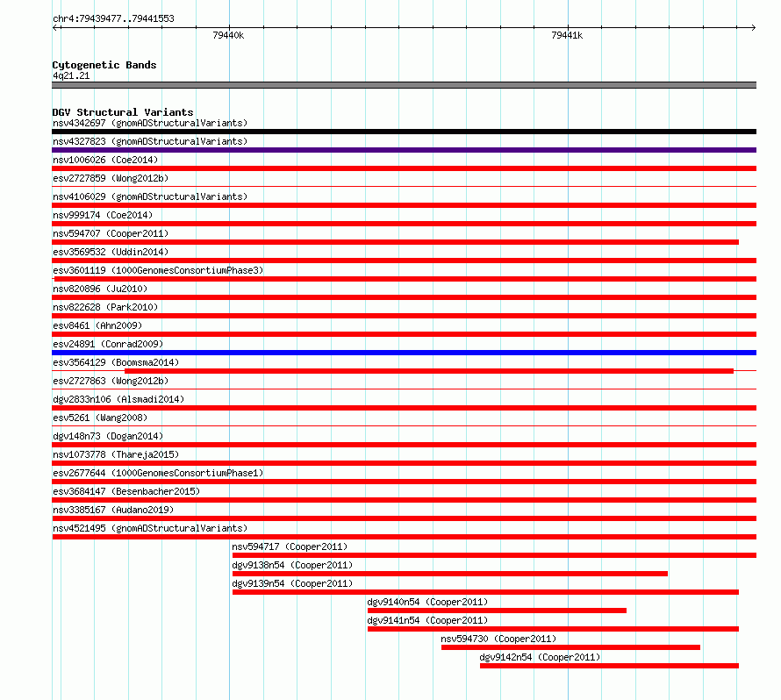Click the purple nsv4327823 variant bar

coord(404,150)
